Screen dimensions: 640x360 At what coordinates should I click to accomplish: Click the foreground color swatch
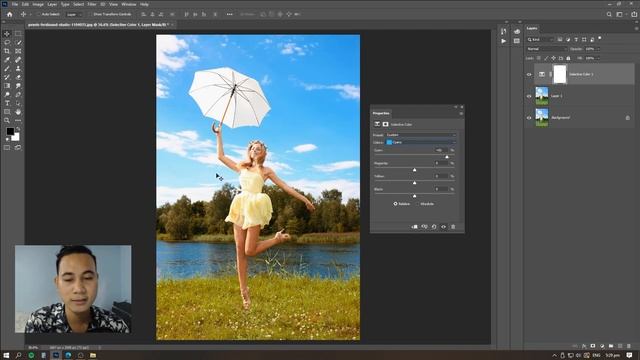[10, 131]
